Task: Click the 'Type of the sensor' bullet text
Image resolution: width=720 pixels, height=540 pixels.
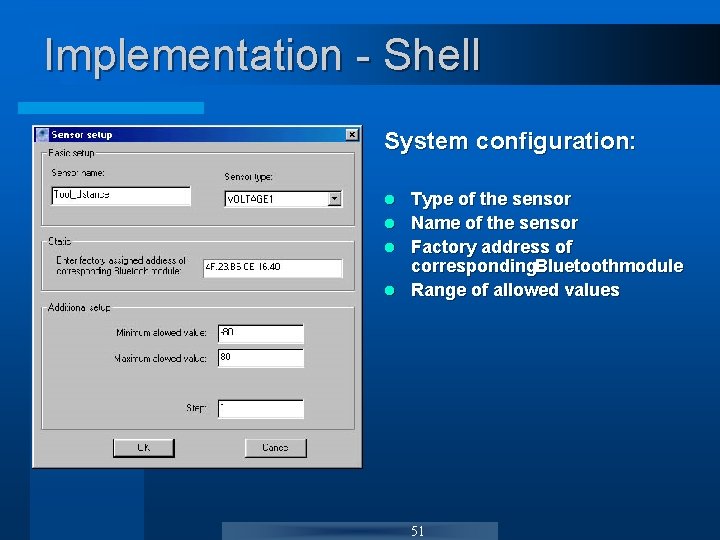Action: coord(491,199)
